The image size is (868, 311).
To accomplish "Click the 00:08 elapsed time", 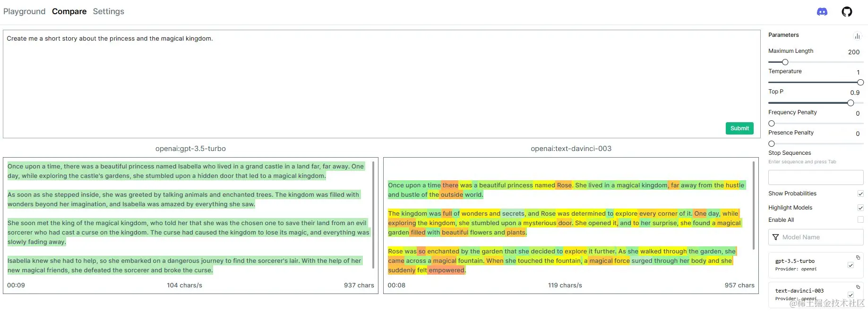I will [396, 286].
